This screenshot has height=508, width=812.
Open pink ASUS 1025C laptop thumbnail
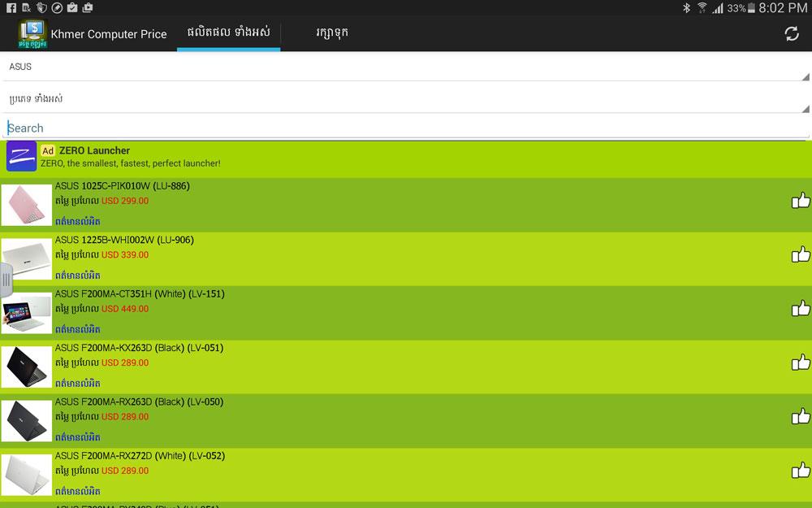(x=27, y=205)
